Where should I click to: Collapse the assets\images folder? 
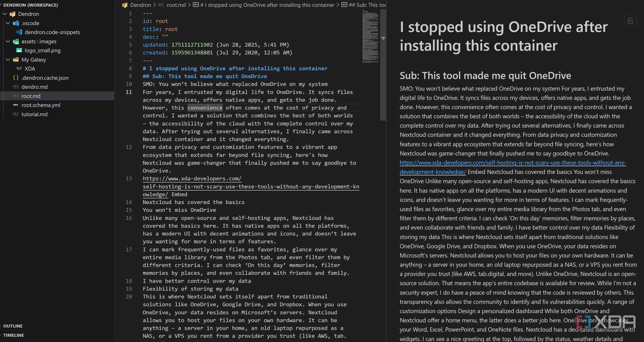click(8, 41)
